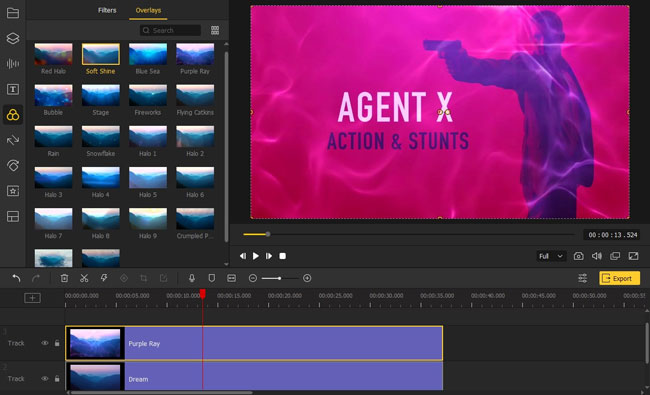Select the Purple Ray clip on the timeline
Image resolution: width=650 pixels, height=395 pixels.
pos(254,343)
